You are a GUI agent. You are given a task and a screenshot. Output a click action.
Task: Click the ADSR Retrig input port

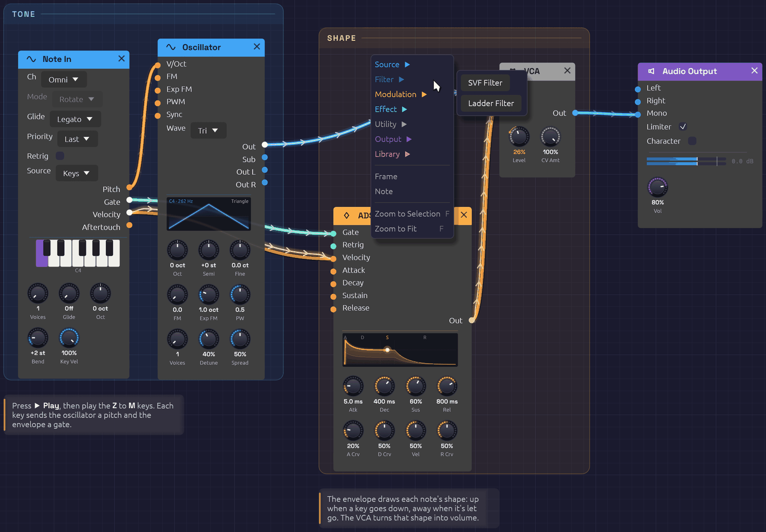pyautogui.click(x=334, y=246)
